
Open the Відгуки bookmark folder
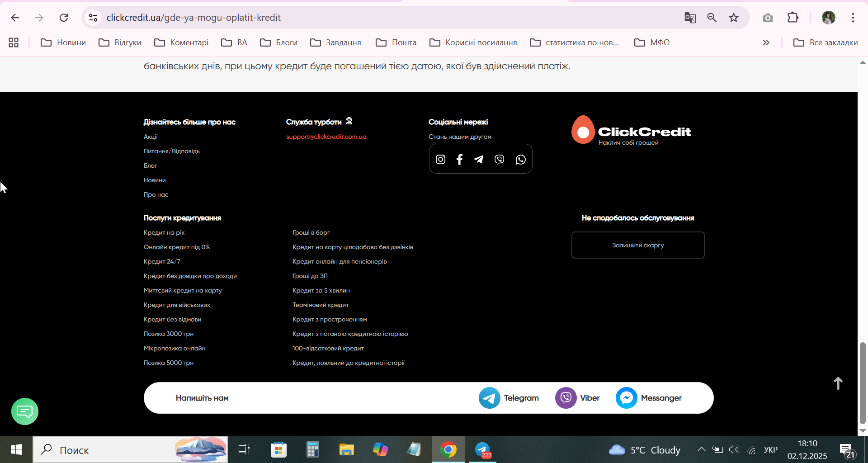tap(120, 43)
